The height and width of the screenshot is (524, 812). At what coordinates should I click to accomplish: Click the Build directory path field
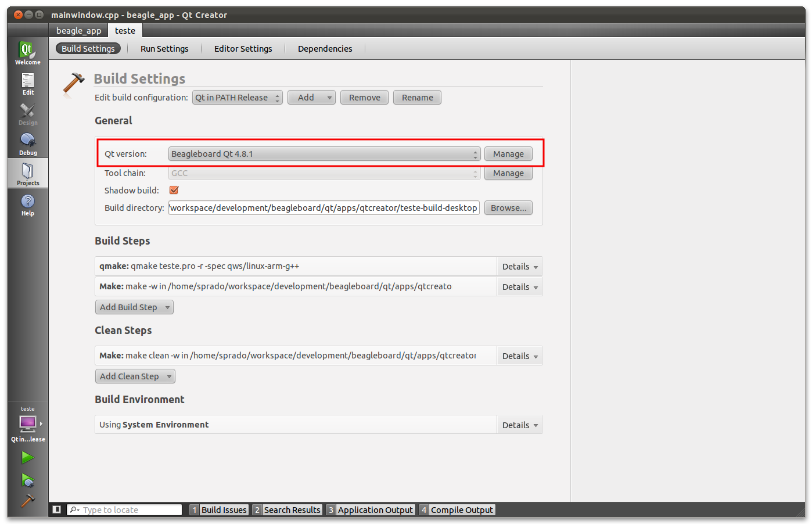coord(324,208)
